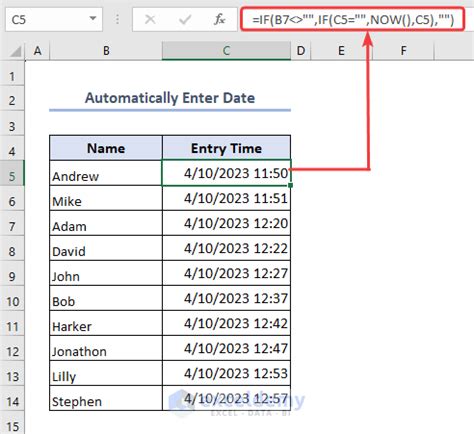Image resolution: width=474 pixels, height=434 pixels.
Task: Click the Name Box showing C5
Action: tap(54, 20)
